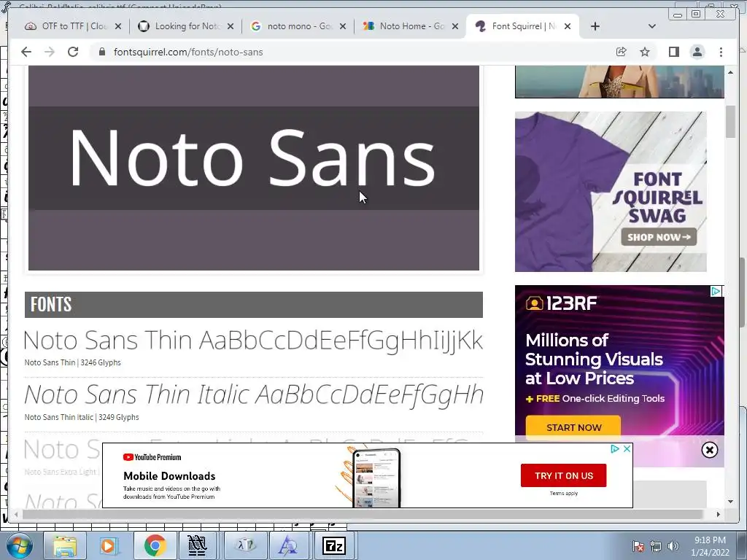
Task: Open Windows Explorer from taskbar
Action: (x=65, y=545)
